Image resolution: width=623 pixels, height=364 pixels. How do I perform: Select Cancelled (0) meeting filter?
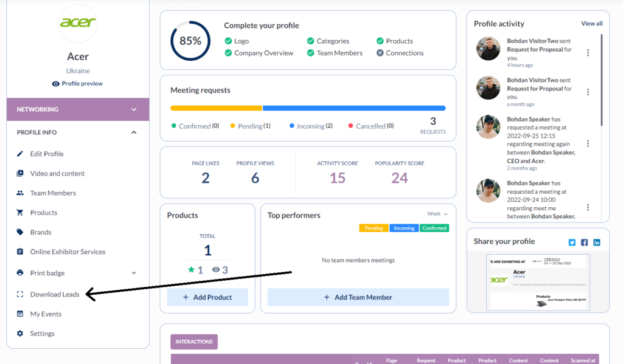(x=371, y=126)
